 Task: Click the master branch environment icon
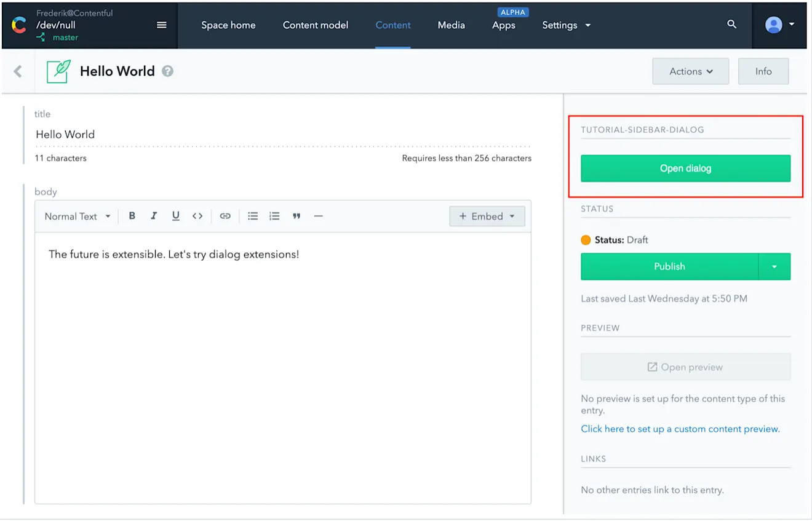click(x=41, y=38)
